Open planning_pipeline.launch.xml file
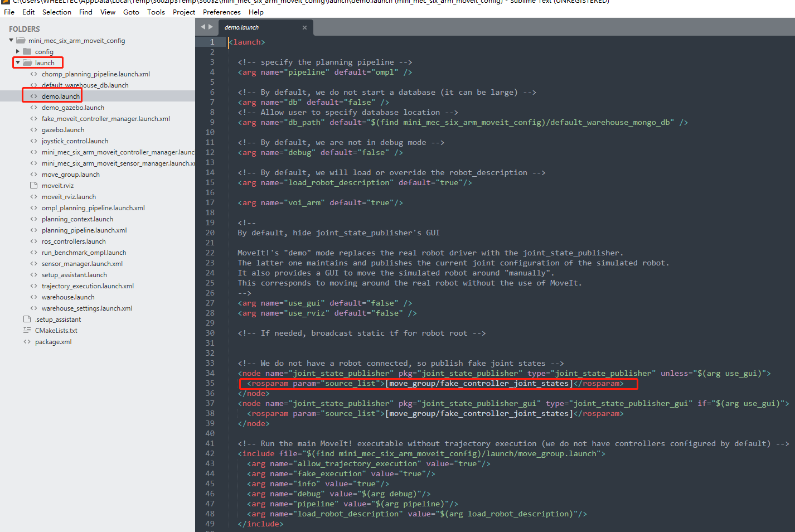Image resolution: width=795 pixels, height=532 pixels. click(84, 230)
